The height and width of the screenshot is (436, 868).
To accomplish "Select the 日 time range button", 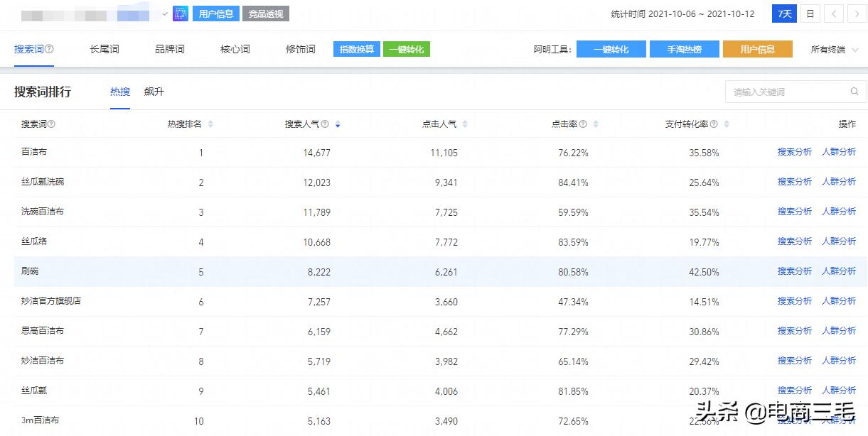I will (810, 13).
